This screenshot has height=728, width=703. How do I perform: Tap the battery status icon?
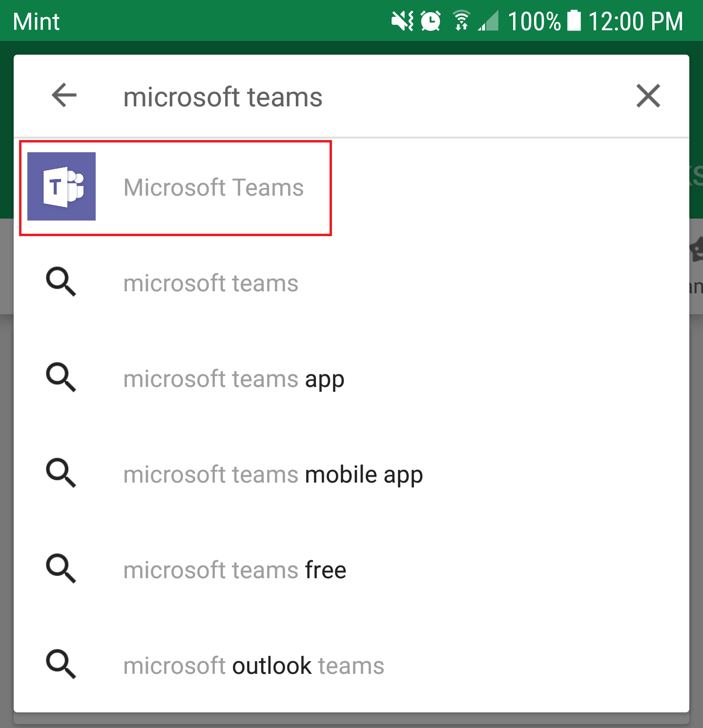[574, 21]
